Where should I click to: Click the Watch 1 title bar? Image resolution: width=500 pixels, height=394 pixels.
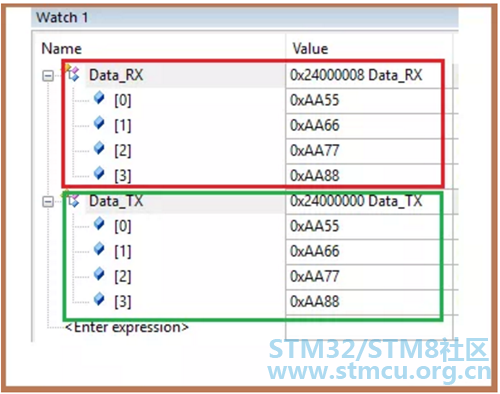pyautogui.click(x=245, y=17)
